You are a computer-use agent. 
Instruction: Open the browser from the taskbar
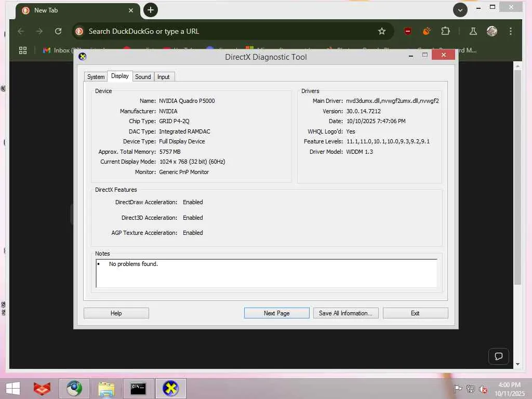click(74, 389)
